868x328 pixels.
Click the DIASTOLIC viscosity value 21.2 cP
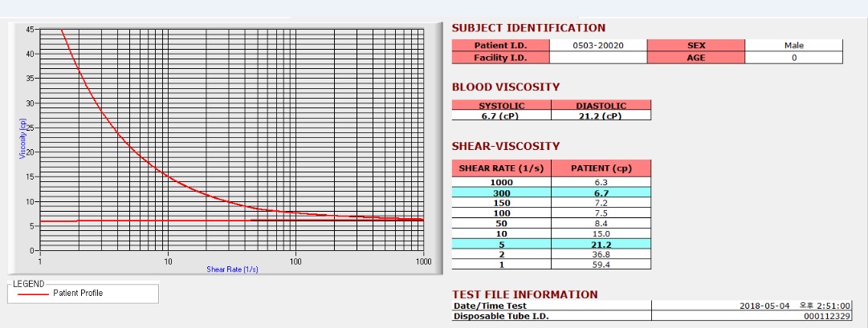pyautogui.click(x=601, y=115)
